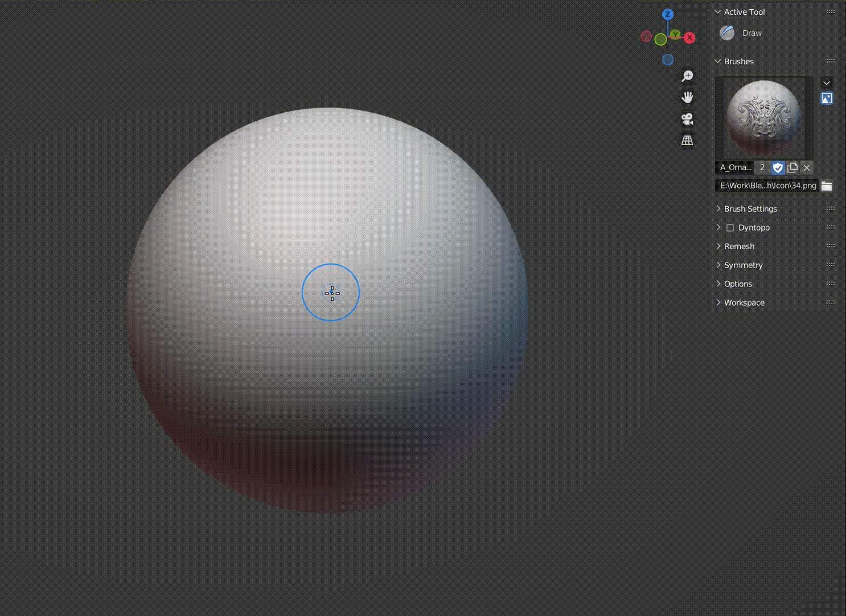Toggle the fake user shield button
This screenshot has width=846, height=616.
pos(778,167)
